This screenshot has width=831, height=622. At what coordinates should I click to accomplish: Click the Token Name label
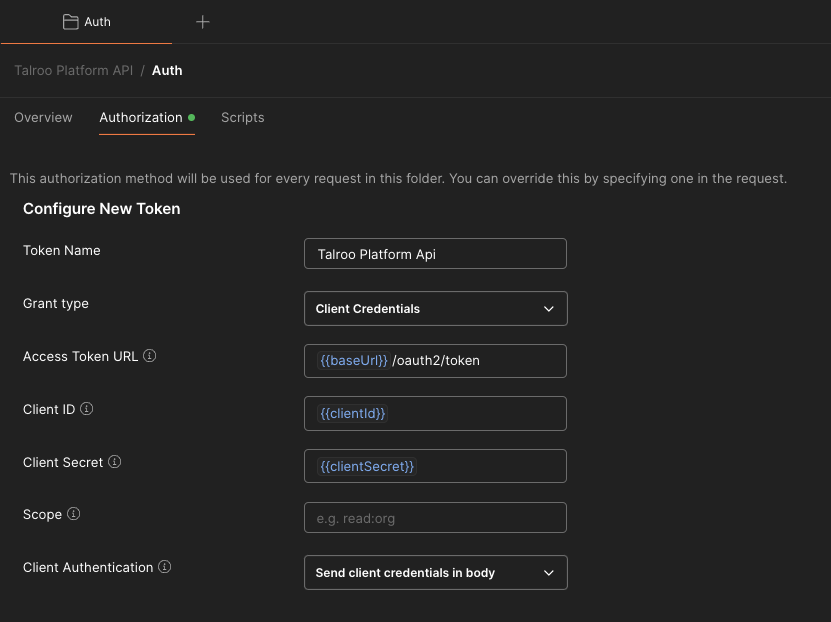click(61, 250)
